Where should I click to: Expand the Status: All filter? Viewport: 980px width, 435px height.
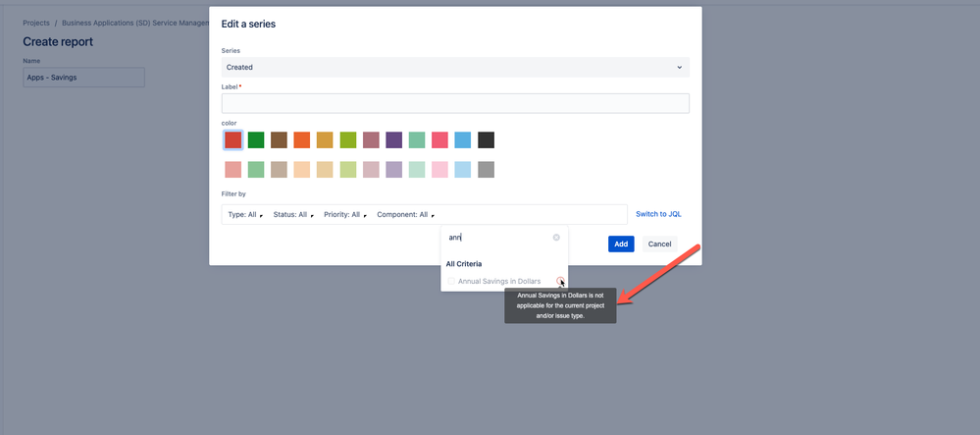click(x=293, y=214)
